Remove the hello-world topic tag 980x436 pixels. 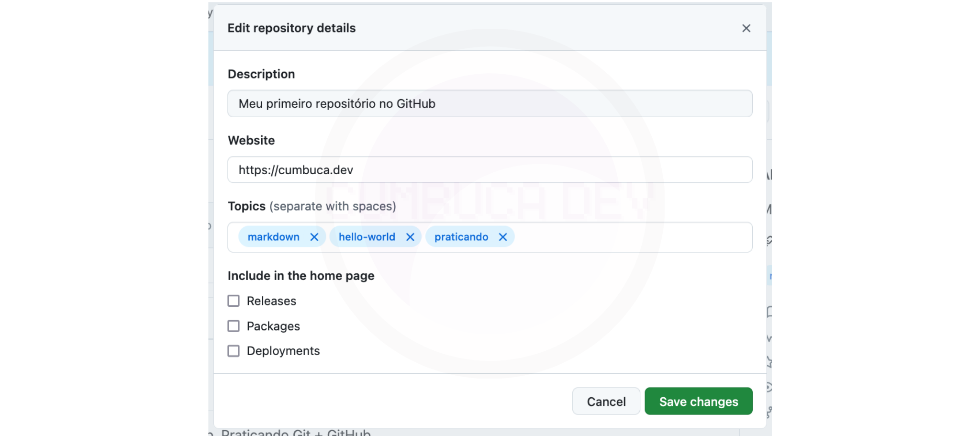coord(410,237)
